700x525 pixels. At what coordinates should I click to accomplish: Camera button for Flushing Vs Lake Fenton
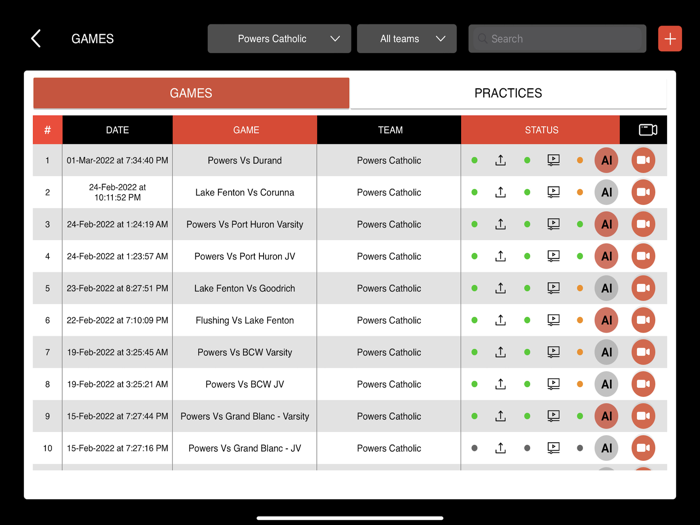point(643,320)
